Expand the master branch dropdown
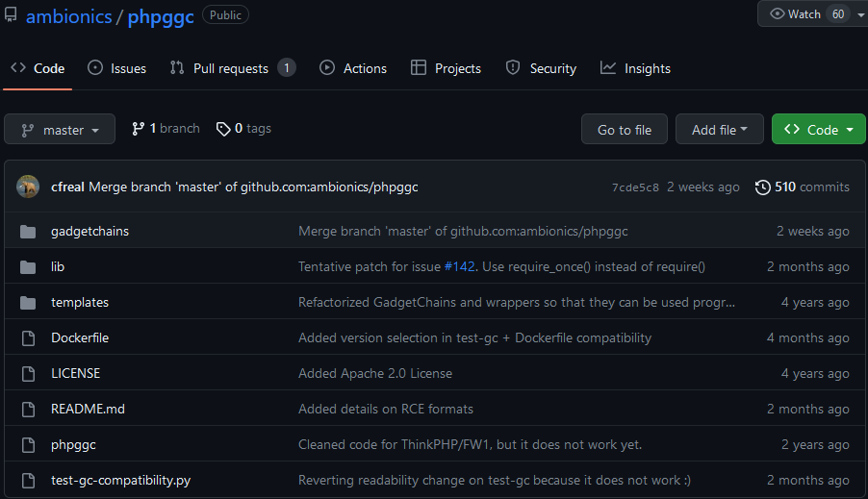 (x=60, y=129)
